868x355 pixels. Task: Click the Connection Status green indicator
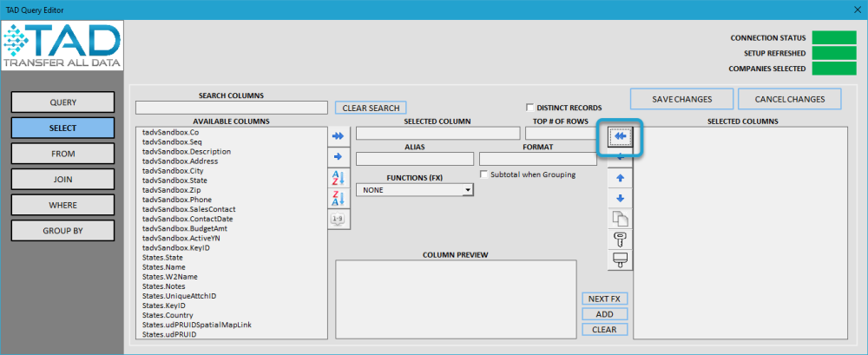tap(834, 37)
